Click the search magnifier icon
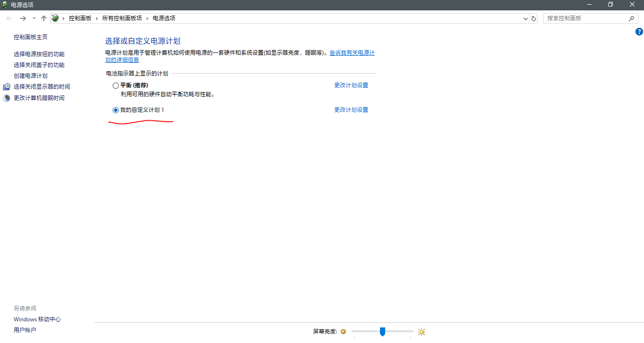 [x=632, y=18]
